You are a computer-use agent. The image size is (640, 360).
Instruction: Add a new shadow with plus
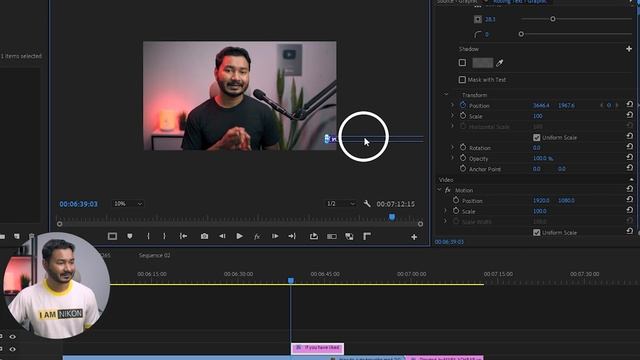pos(629,49)
